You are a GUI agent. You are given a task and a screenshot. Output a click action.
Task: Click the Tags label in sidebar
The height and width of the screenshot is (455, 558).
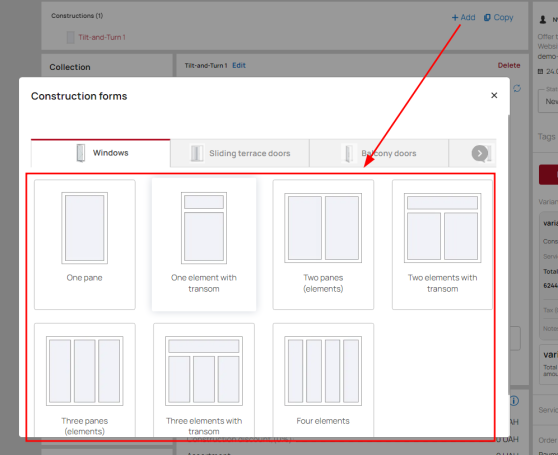[x=546, y=137]
